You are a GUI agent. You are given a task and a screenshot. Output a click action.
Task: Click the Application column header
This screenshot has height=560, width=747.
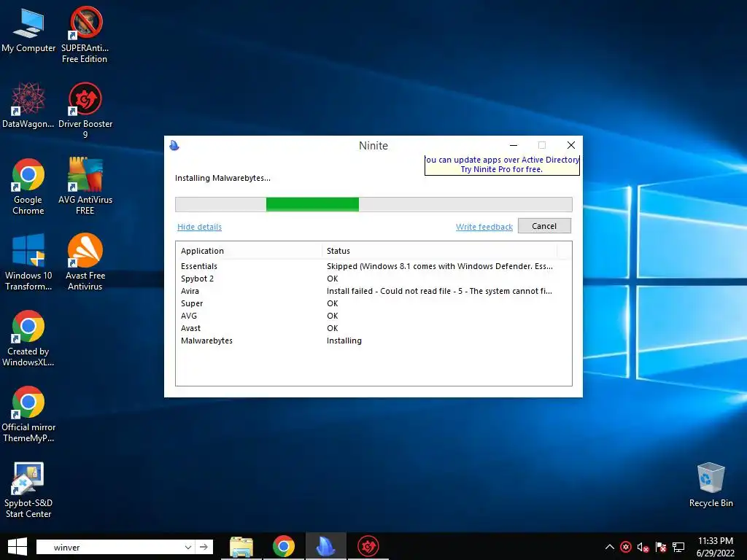coord(249,251)
